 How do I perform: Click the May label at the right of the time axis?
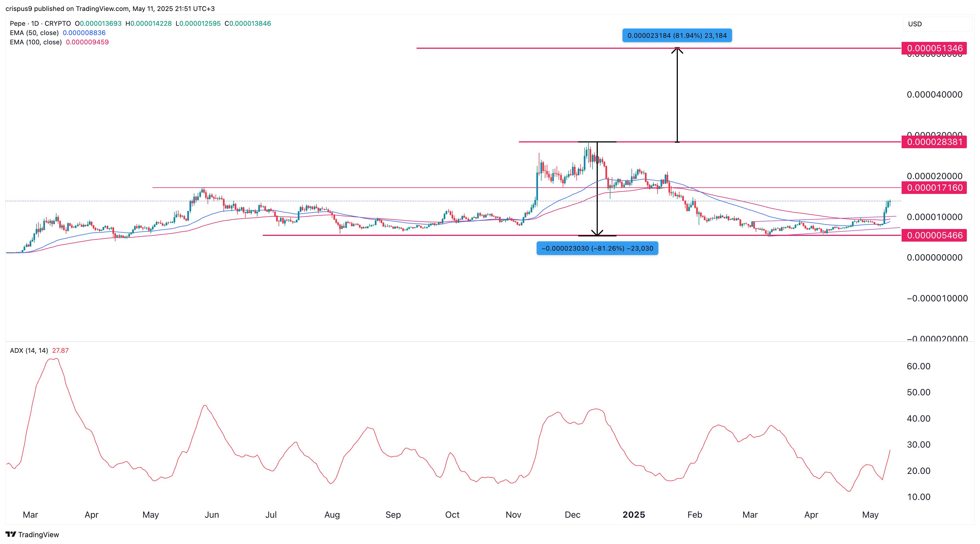pos(870,515)
